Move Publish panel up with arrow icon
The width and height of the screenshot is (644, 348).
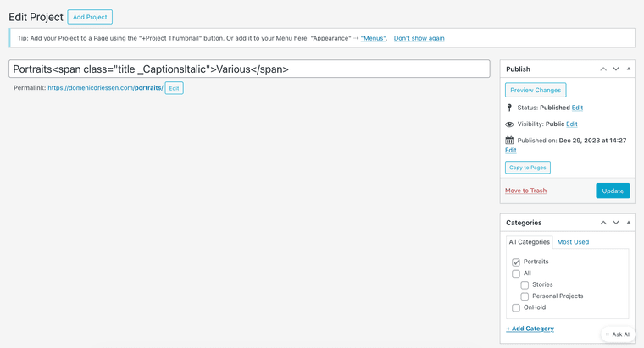pyautogui.click(x=603, y=69)
